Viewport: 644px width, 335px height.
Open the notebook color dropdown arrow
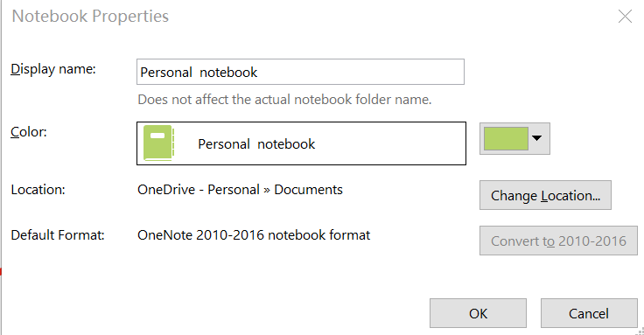(x=536, y=138)
